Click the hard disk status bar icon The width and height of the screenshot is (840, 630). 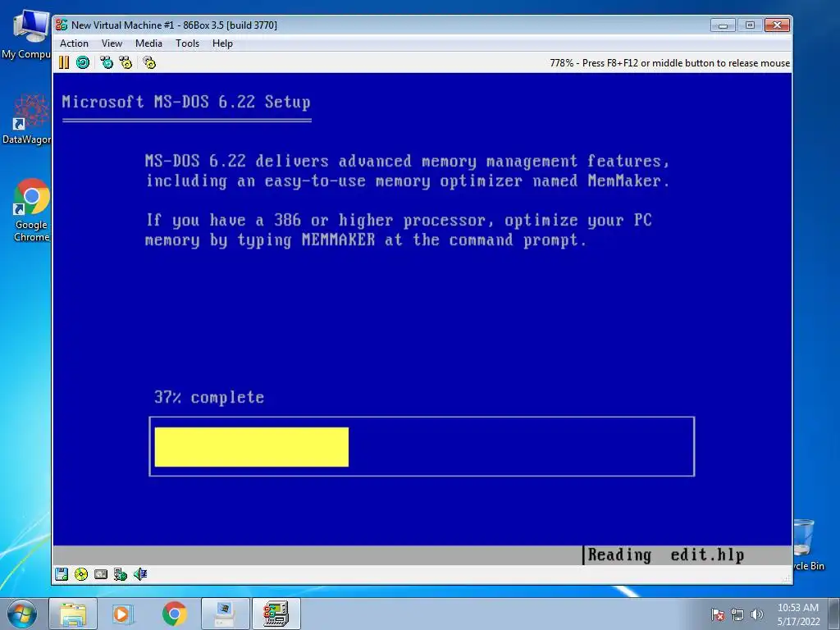[x=101, y=574]
